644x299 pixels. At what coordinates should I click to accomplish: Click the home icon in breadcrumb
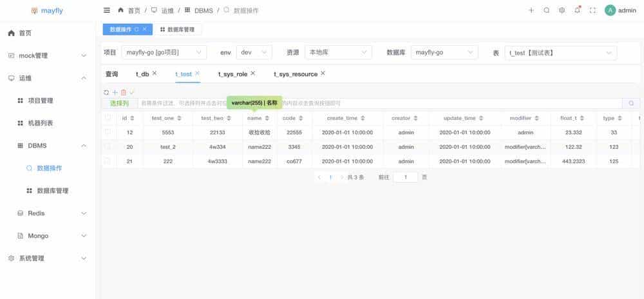121,10
